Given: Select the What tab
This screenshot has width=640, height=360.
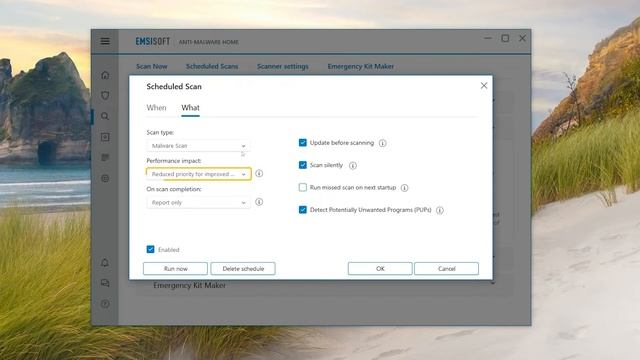Looking at the screenshot, I should (x=191, y=108).
